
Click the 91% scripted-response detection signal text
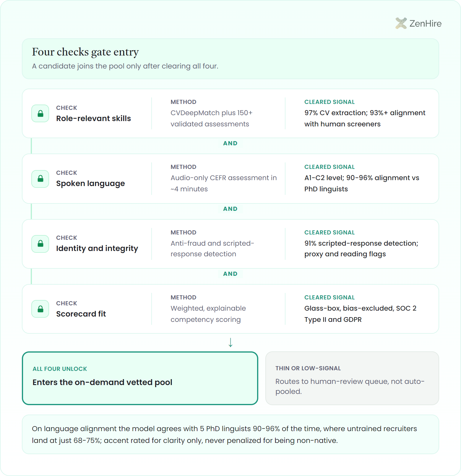[x=361, y=249]
